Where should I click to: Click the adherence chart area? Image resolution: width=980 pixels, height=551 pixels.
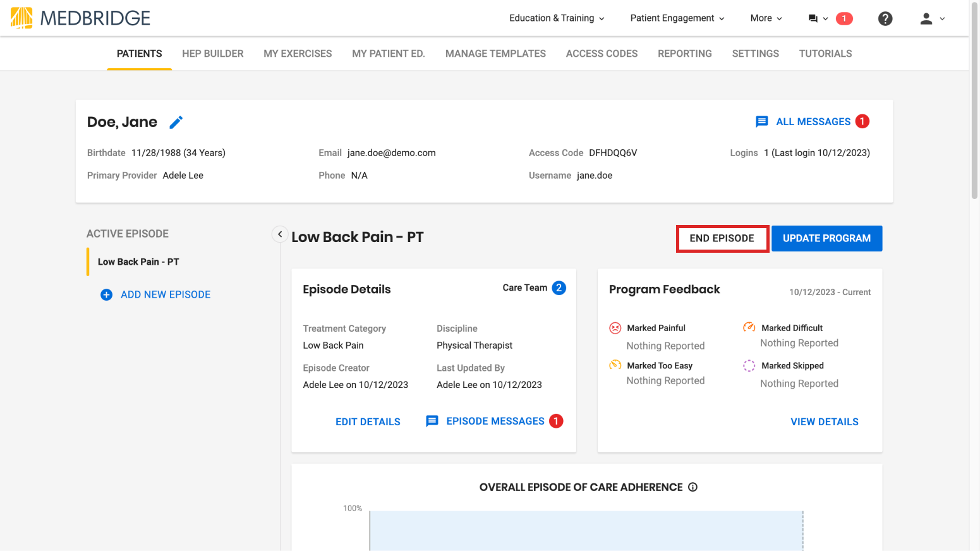(586, 531)
